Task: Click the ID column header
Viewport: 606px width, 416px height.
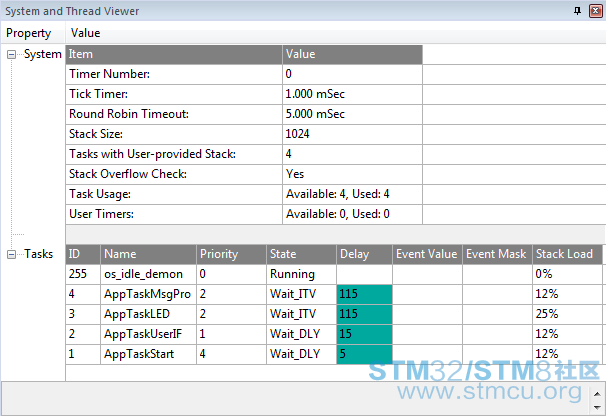Action: [x=83, y=254]
